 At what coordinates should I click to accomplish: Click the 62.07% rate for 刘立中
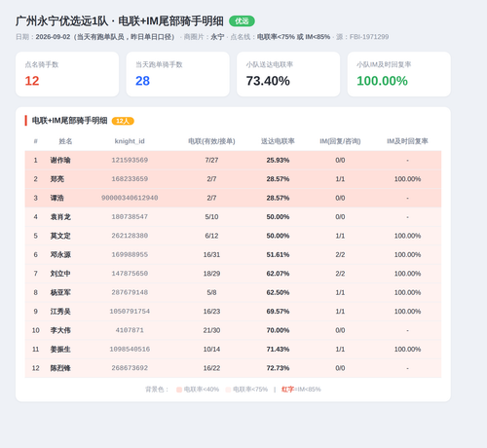[x=278, y=274]
